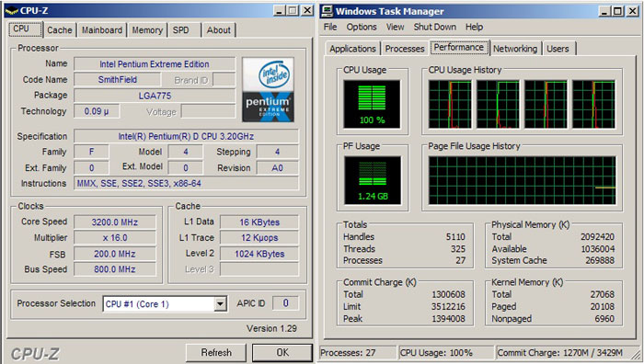Switch to the Processes tab
644x364 pixels.
pyautogui.click(x=405, y=49)
